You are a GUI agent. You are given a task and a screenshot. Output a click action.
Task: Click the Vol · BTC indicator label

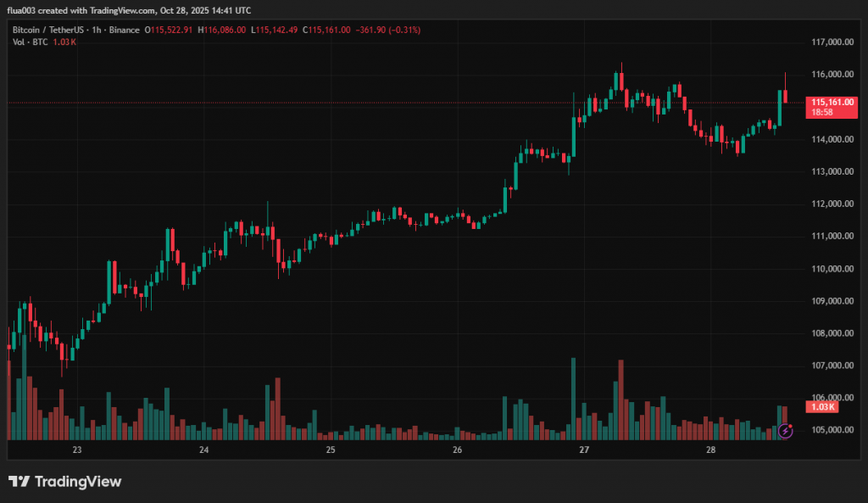pos(30,42)
